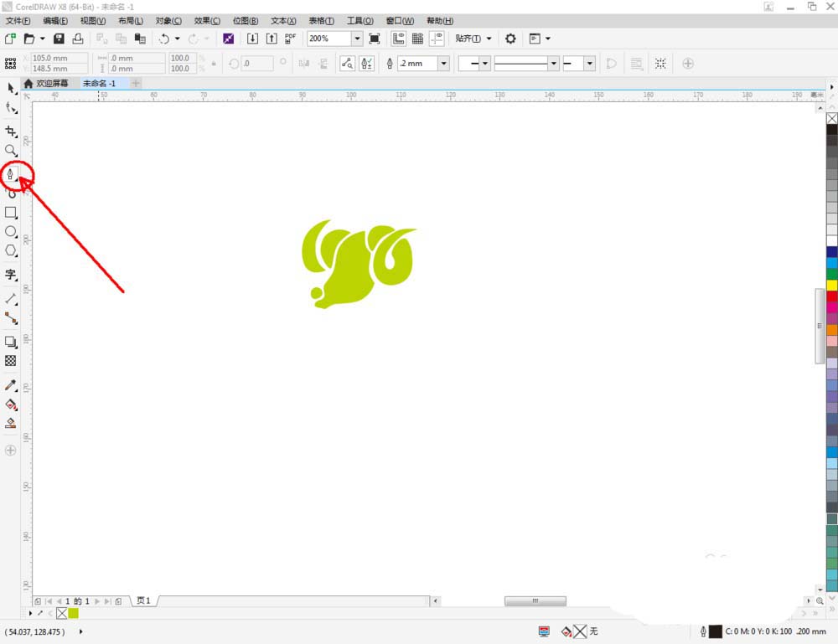The height and width of the screenshot is (644, 838).
Task: Select the Crop tool
Action: tap(11, 131)
